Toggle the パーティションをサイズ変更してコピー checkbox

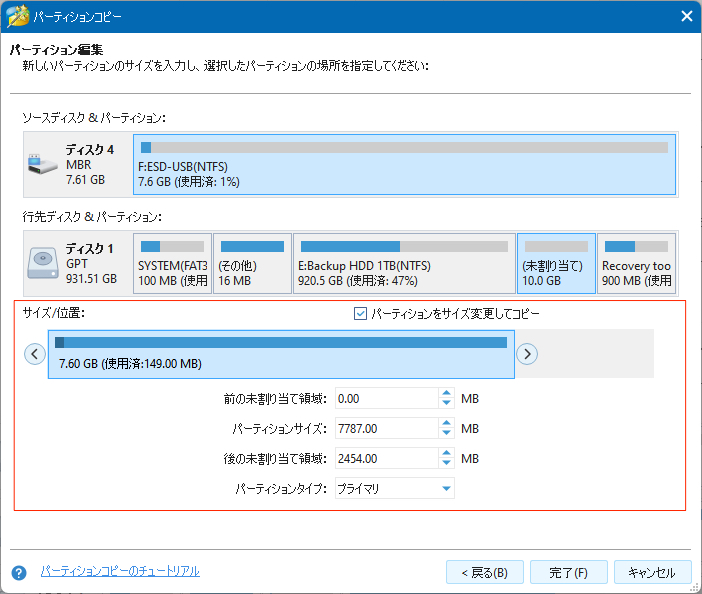(361, 314)
